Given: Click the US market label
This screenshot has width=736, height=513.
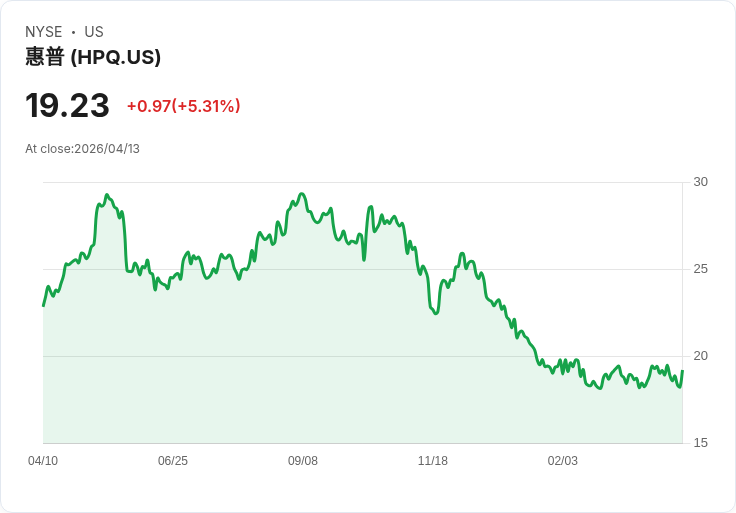Looking at the screenshot, I should 94,32.
